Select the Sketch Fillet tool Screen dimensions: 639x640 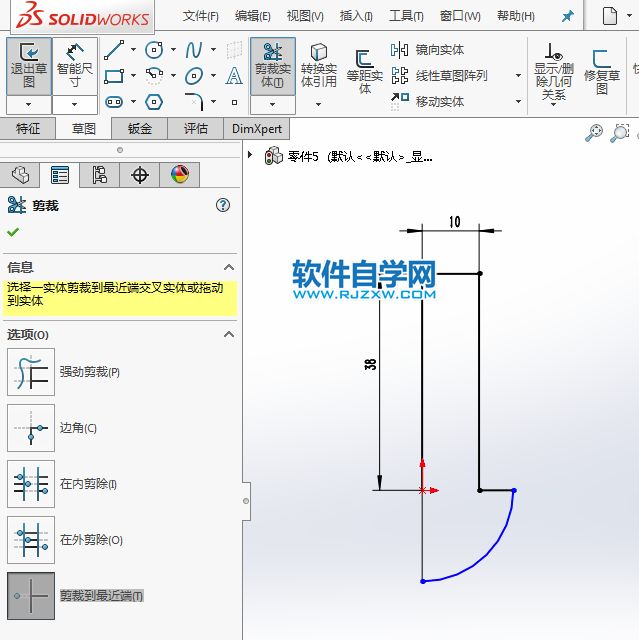(x=194, y=102)
